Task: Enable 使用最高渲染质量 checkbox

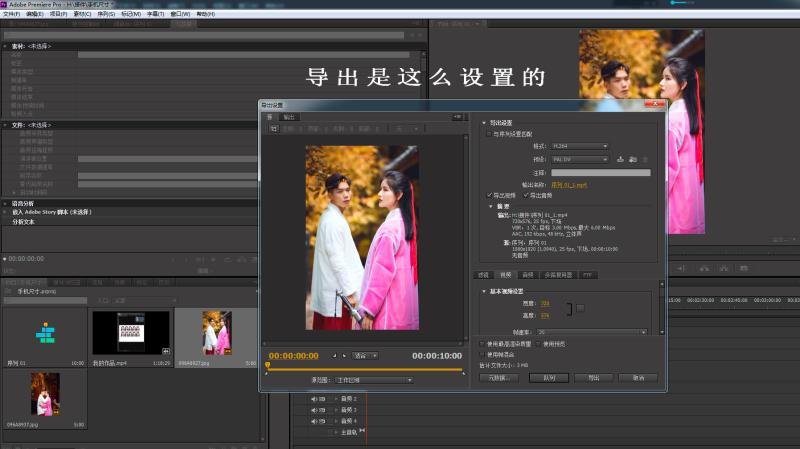Action: (482, 344)
